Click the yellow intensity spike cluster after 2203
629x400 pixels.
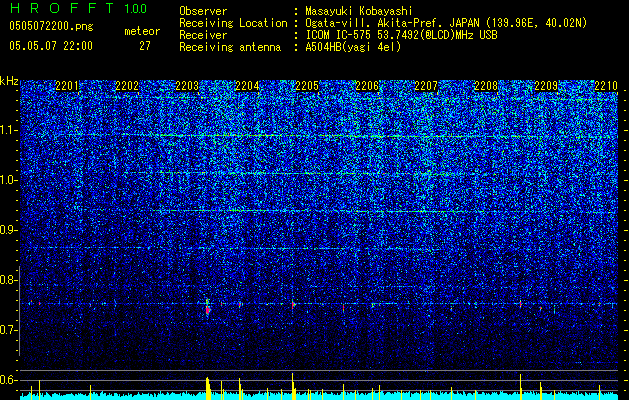(x=209, y=388)
